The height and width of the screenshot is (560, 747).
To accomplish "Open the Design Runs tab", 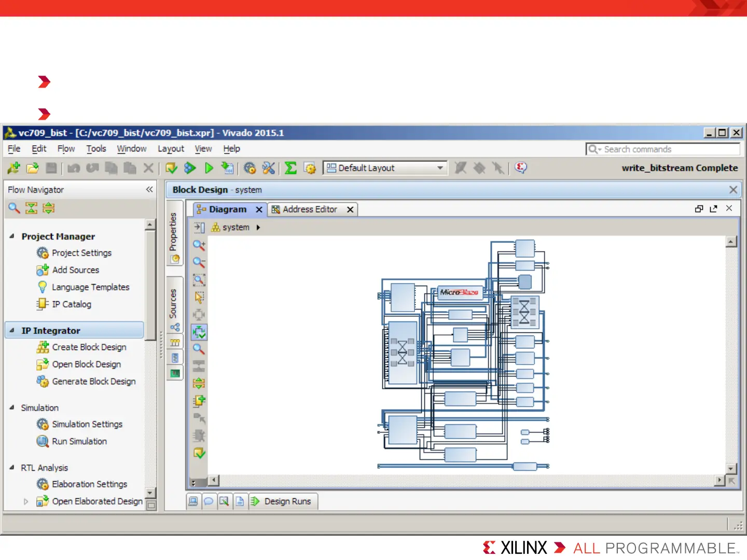I will 283,501.
